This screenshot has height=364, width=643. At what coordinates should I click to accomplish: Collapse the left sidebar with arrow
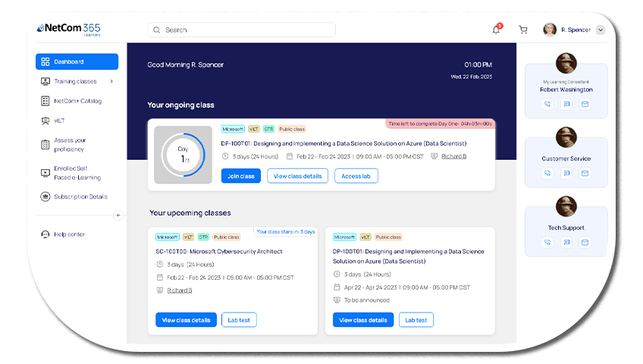click(118, 215)
